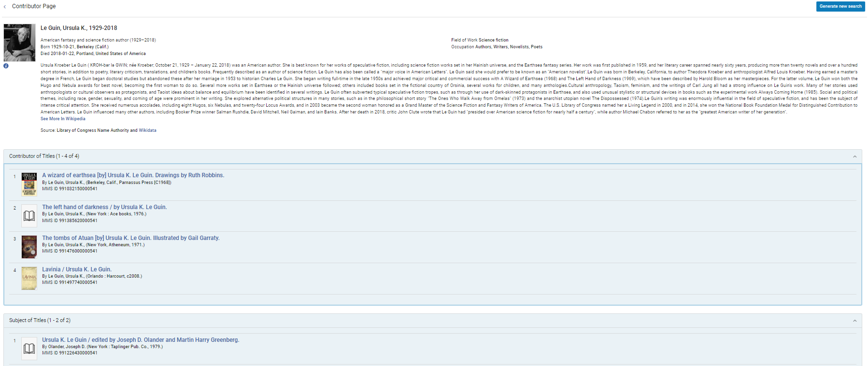Screen dimensions: 868x366
Task: Collapse the Subject of Titles section
Action: 854,321
